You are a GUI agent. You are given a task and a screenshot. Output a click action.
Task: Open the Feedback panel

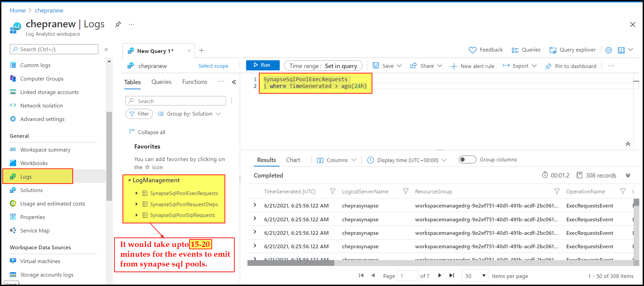pyautogui.click(x=485, y=50)
